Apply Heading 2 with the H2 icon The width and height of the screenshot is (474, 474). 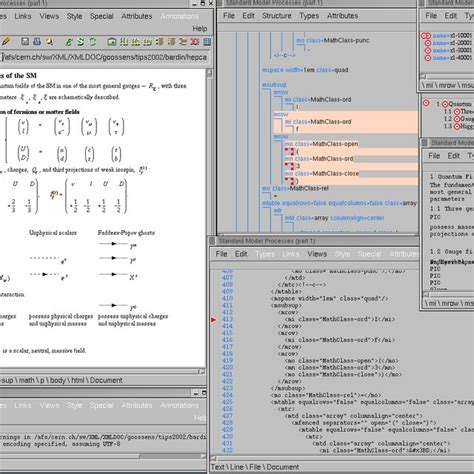pyautogui.click(x=136, y=42)
